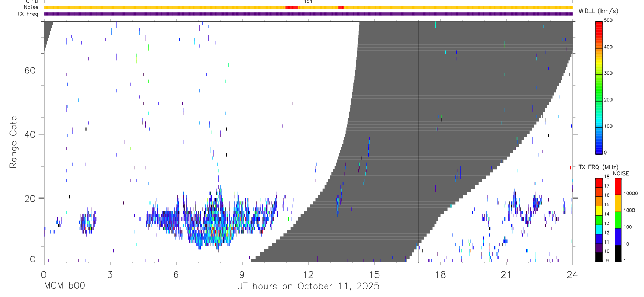Click the 3 tick on UT hours axis
Viewport: 644px width, 297px height.
(x=110, y=274)
